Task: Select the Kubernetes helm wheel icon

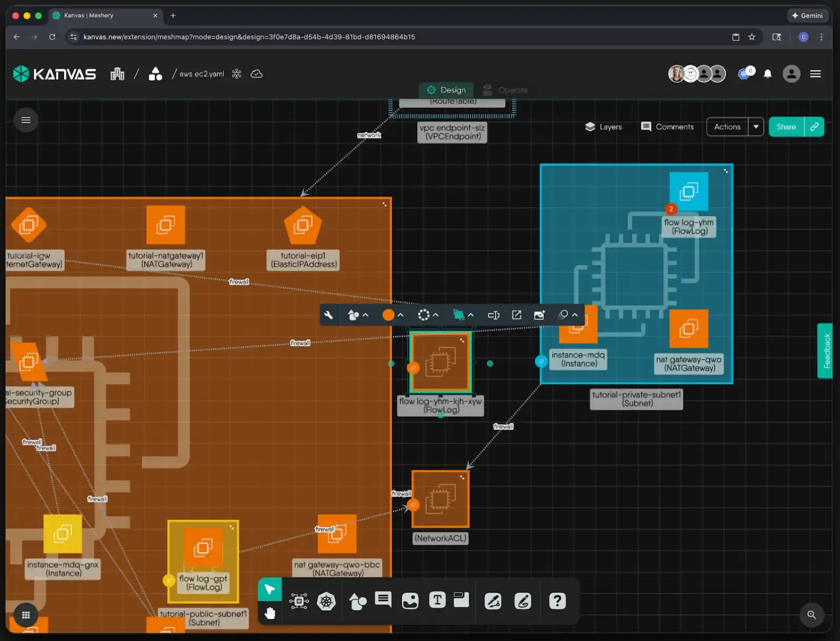Action: click(326, 601)
